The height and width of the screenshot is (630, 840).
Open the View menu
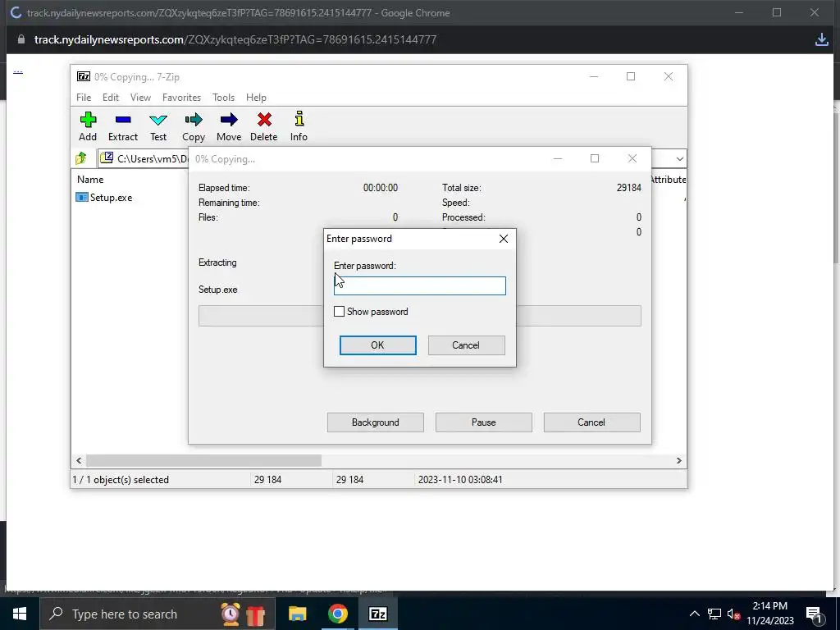[140, 98]
